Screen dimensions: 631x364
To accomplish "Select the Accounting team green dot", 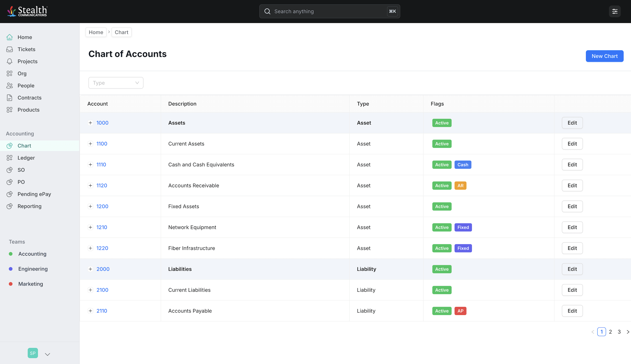I will click(x=11, y=254).
